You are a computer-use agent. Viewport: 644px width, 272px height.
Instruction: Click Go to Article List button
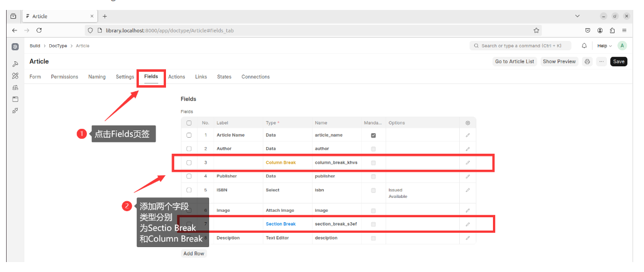(515, 61)
